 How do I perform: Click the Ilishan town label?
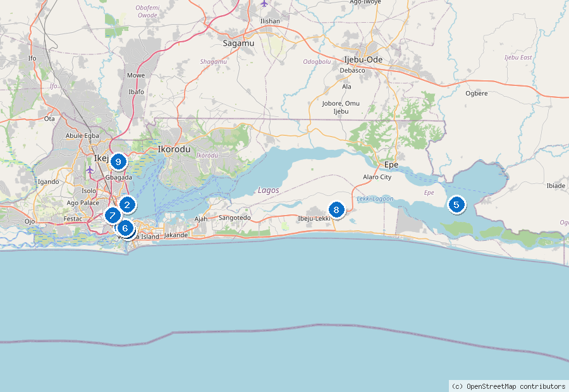(270, 21)
